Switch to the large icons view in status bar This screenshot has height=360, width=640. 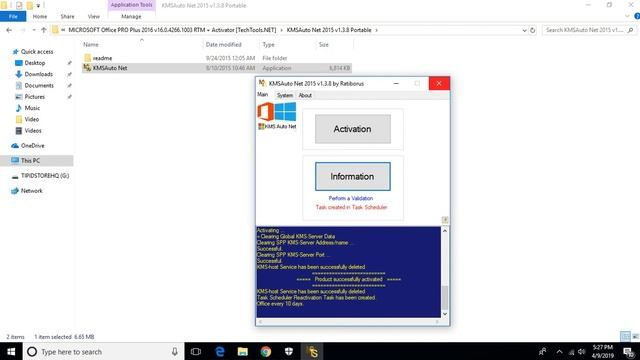tap(635, 336)
